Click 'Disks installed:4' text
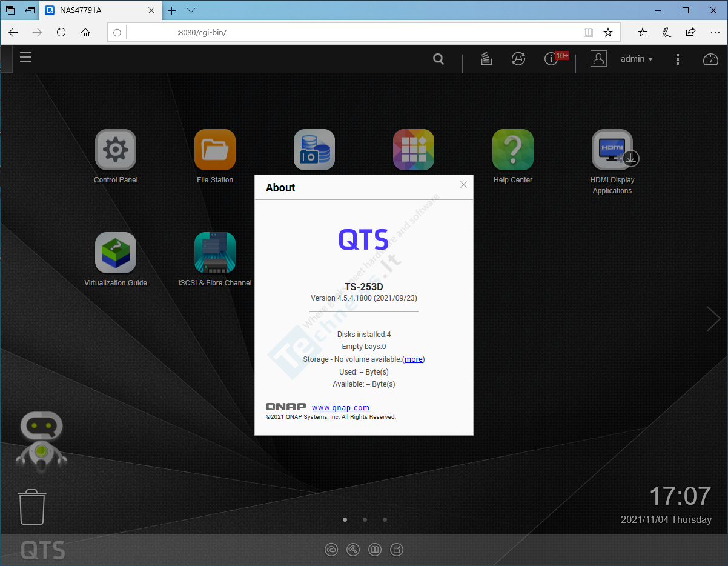 point(364,335)
